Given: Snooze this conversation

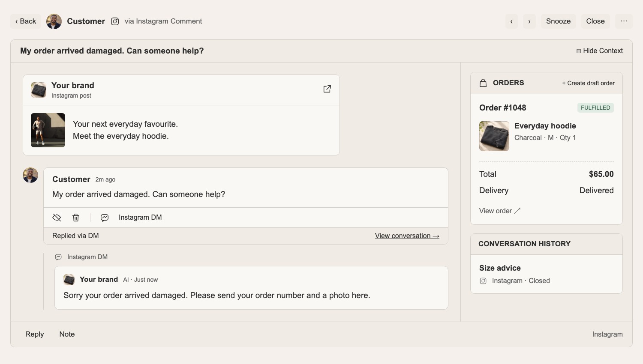Looking at the screenshot, I should coord(558,21).
